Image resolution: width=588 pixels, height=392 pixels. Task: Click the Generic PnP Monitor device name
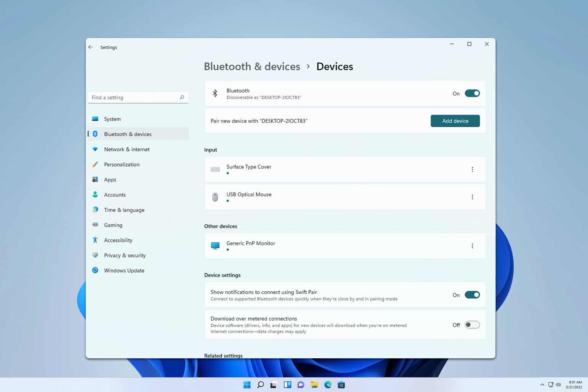(x=251, y=243)
